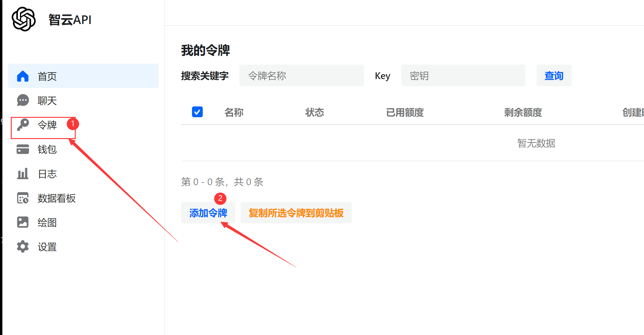The height and width of the screenshot is (335, 644).
Task: Click the wallet card icon
Action: (x=23, y=149)
